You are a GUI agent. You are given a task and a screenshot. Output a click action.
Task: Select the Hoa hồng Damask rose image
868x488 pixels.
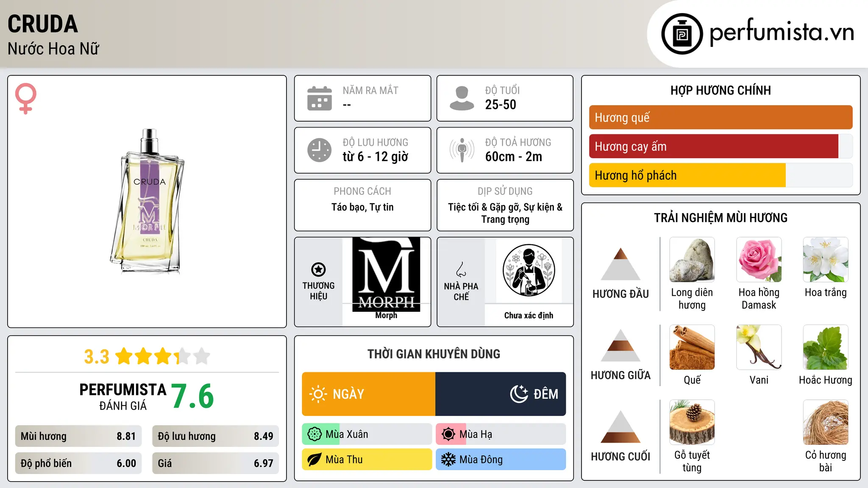click(x=759, y=260)
